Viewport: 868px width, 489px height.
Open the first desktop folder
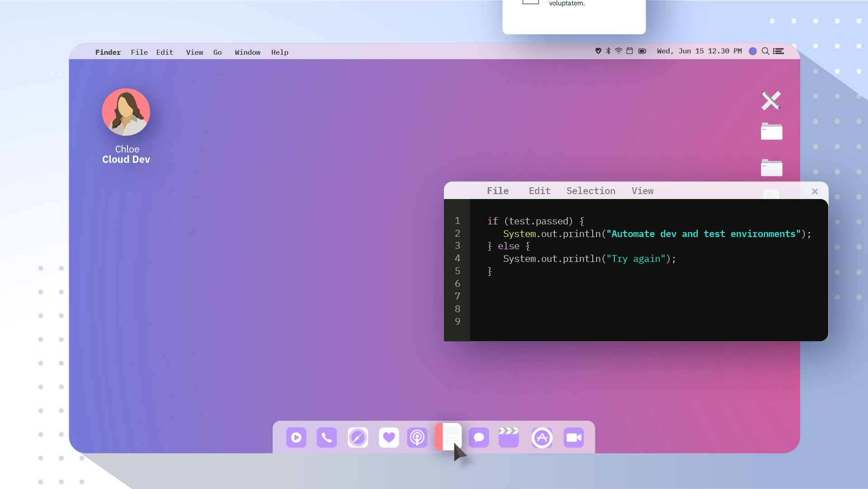[771, 132]
